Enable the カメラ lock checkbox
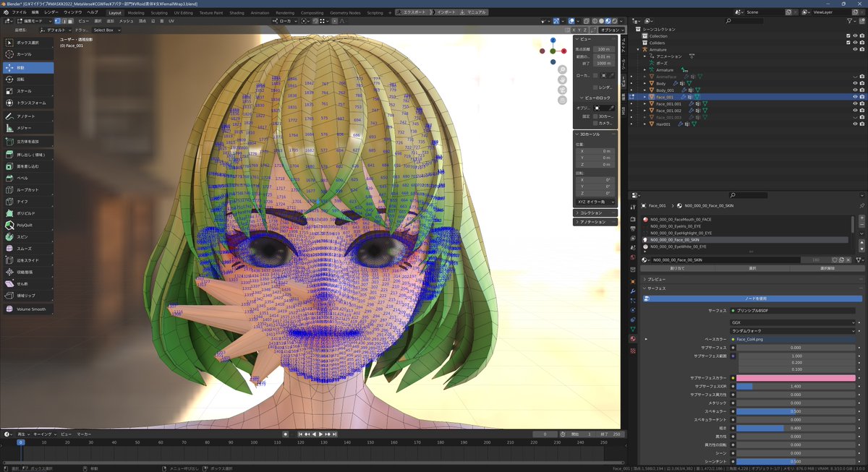 coord(595,124)
